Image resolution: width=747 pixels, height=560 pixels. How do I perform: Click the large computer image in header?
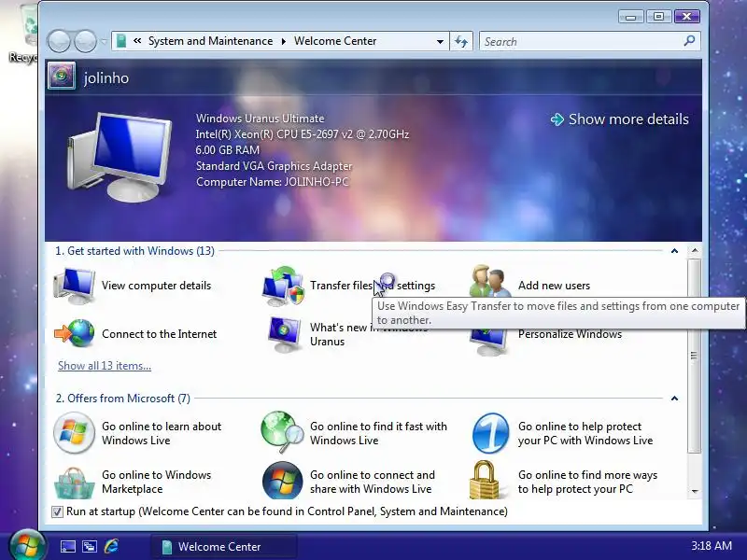[120, 157]
